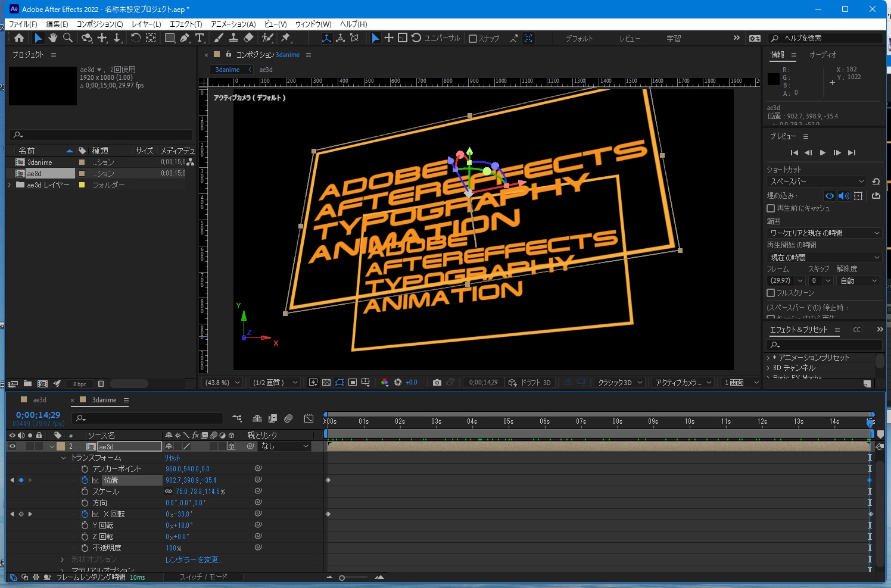The width and height of the screenshot is (891, 588).
Task: Delete selected item with the trash icon
Action: tap(101, 384)
